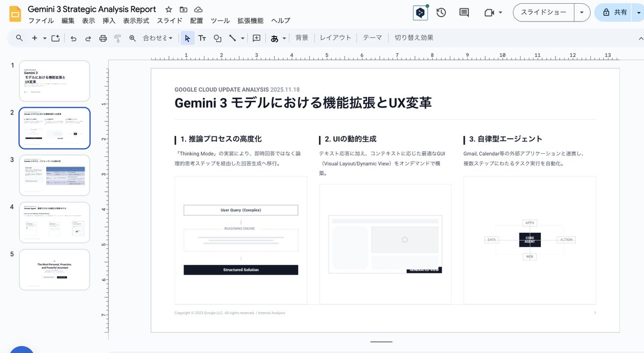Click the GOOGLE CLOUD UPDATE ANALYSIS subtitle

(x=222, y=90)
